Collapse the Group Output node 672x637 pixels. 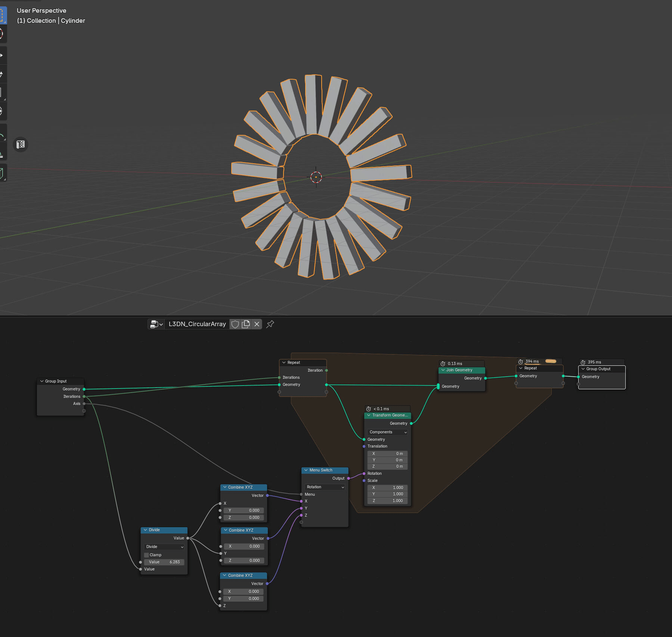tap(583, 369)
